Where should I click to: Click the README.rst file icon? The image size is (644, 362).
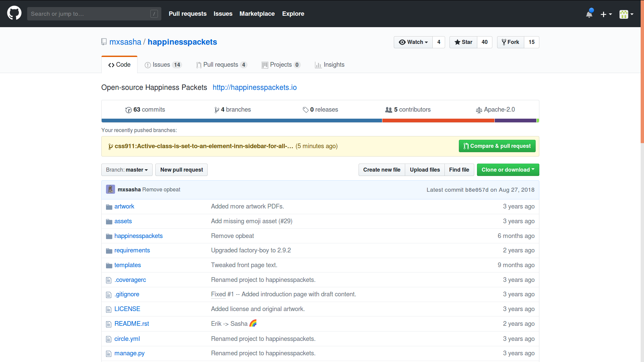pyautogui.click(x=109, y=324)
